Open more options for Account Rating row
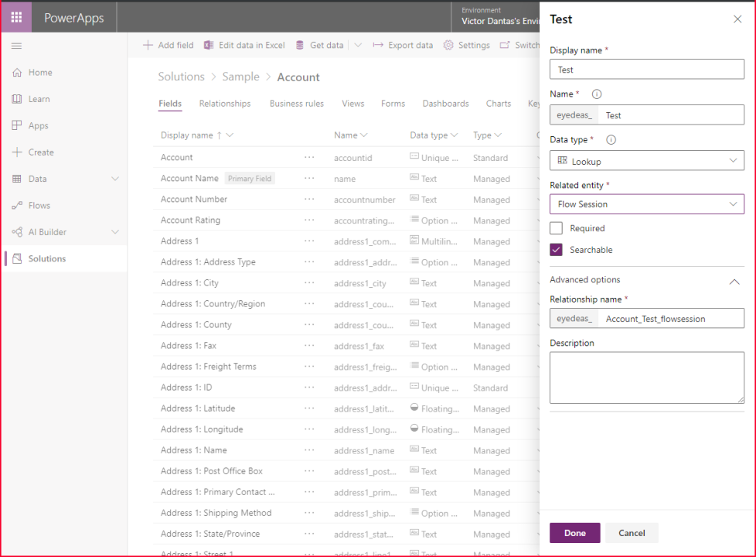Viewport: 756px width, 557px height. coord(309,220)
